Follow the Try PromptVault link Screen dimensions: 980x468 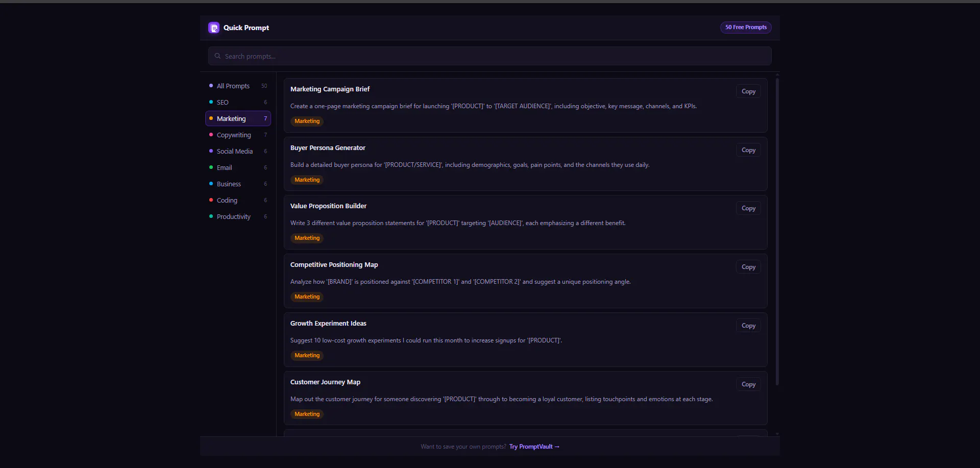534,447
